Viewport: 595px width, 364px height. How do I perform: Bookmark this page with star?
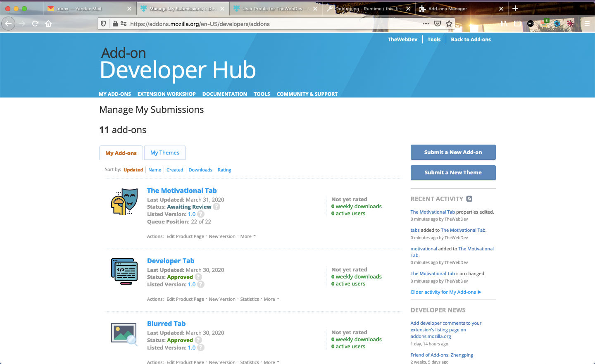coord(449,24)
